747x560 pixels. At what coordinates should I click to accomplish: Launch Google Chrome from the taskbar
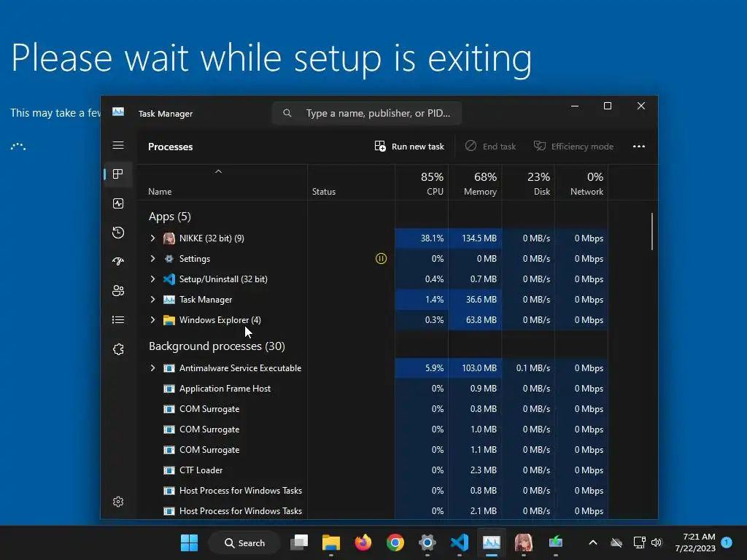[x=395, y=542]
